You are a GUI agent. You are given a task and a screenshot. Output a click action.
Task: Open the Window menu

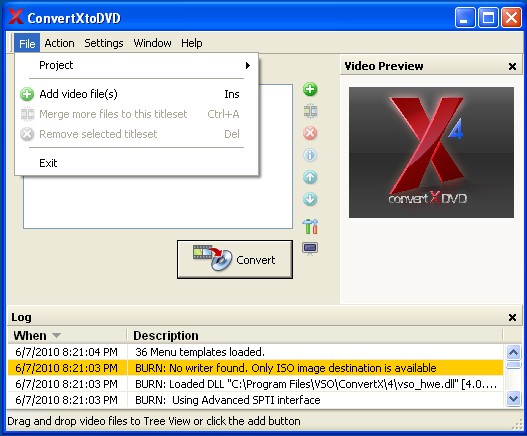click(152, 43)
